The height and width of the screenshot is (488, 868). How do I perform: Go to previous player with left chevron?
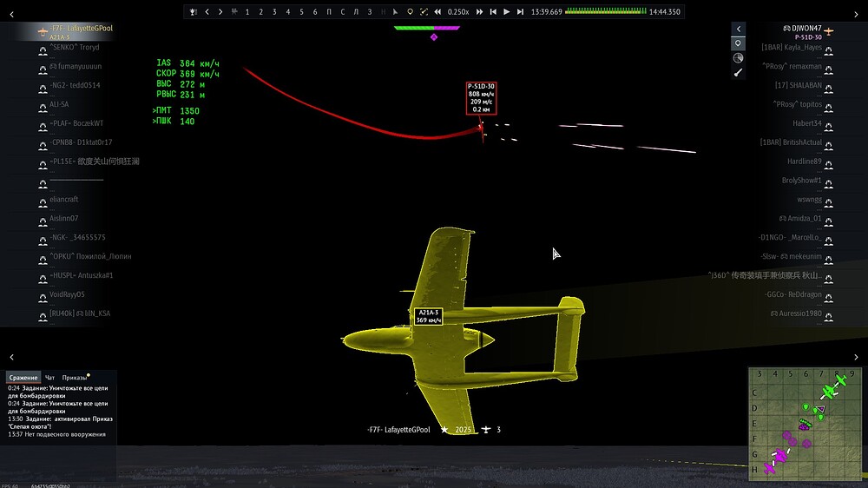[x=207, y=11]
